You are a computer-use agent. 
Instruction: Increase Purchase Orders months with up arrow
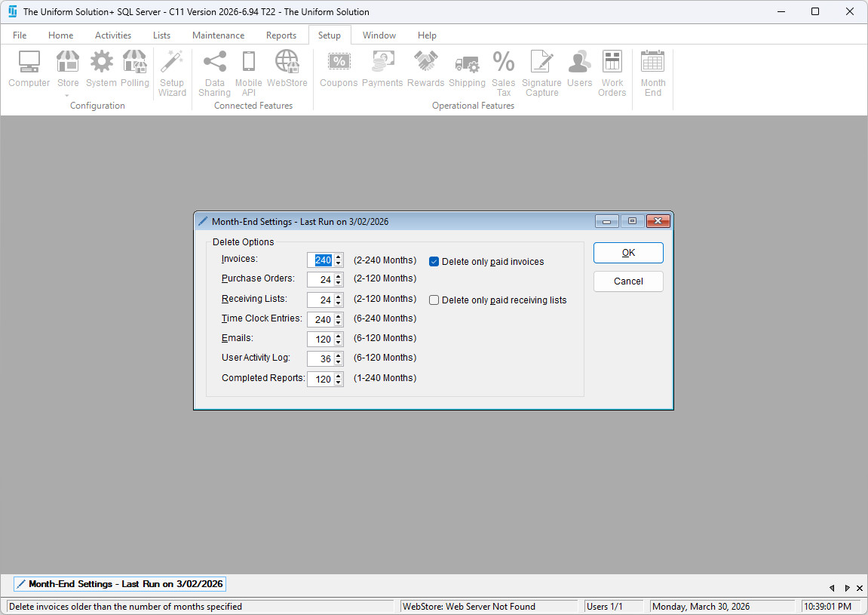339,276
